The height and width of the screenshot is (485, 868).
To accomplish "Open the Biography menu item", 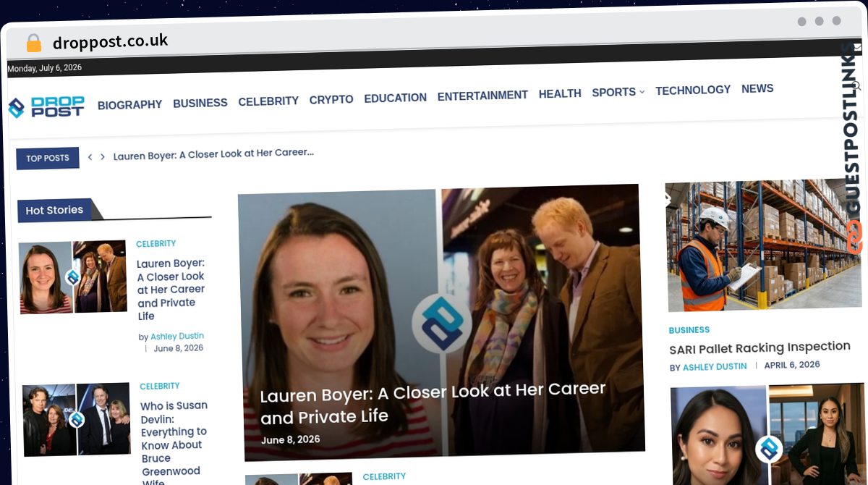I will tap(130, 105).
